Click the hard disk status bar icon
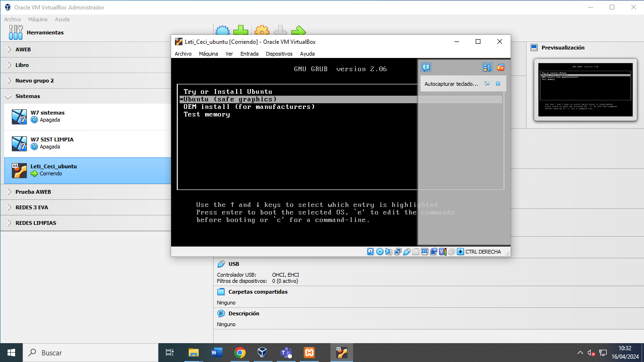This screenshot has height=362, width=644. (x=371, y=252)
